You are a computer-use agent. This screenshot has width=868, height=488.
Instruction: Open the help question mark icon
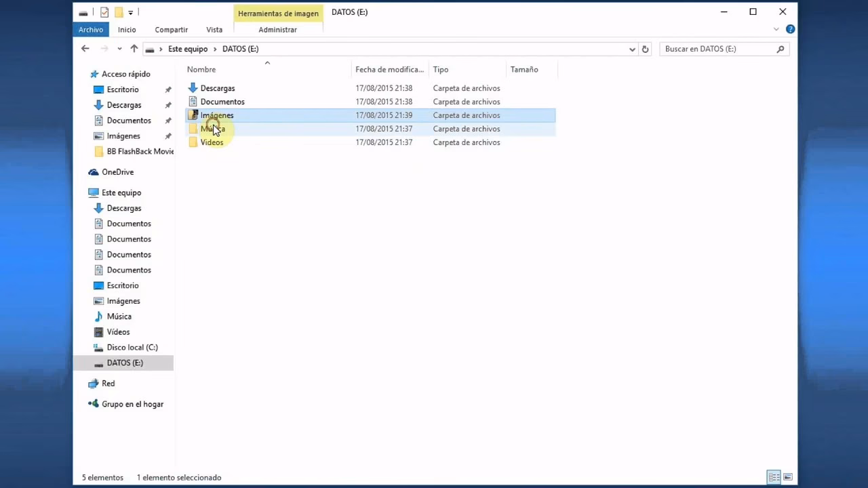point(790,30)
